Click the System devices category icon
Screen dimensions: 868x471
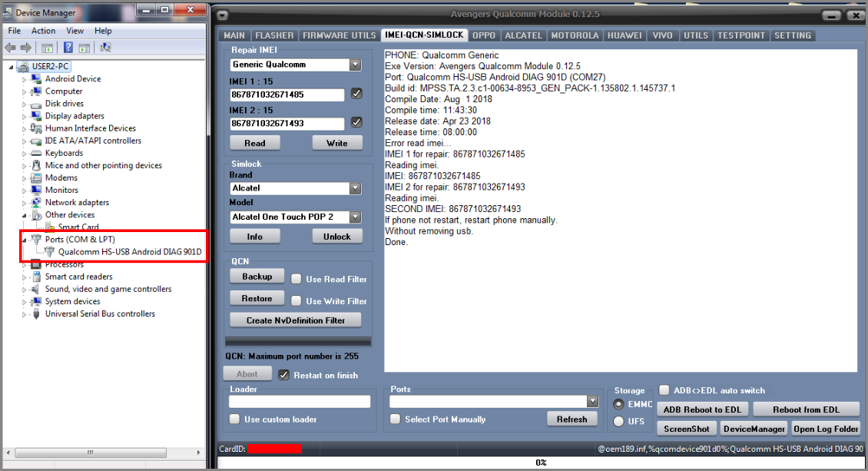point(36,301)
